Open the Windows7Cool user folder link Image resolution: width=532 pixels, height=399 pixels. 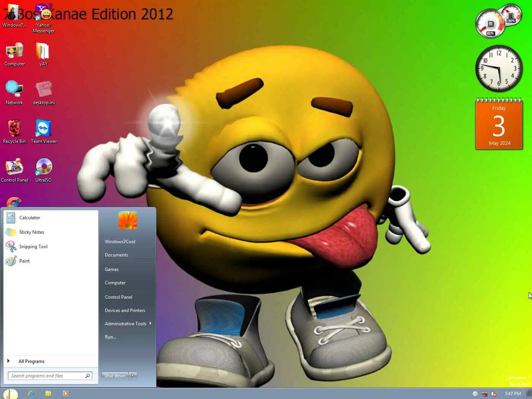tap(120, 242)
